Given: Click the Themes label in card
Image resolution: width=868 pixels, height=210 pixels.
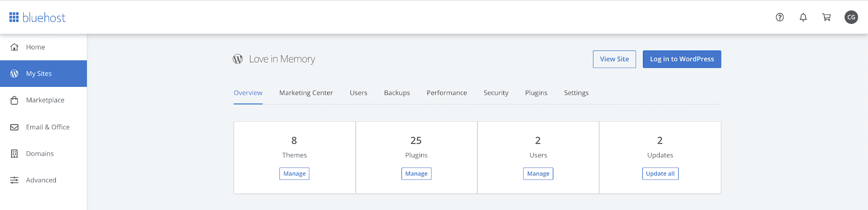Looking at the screenshot, I should tap(295, 155).
